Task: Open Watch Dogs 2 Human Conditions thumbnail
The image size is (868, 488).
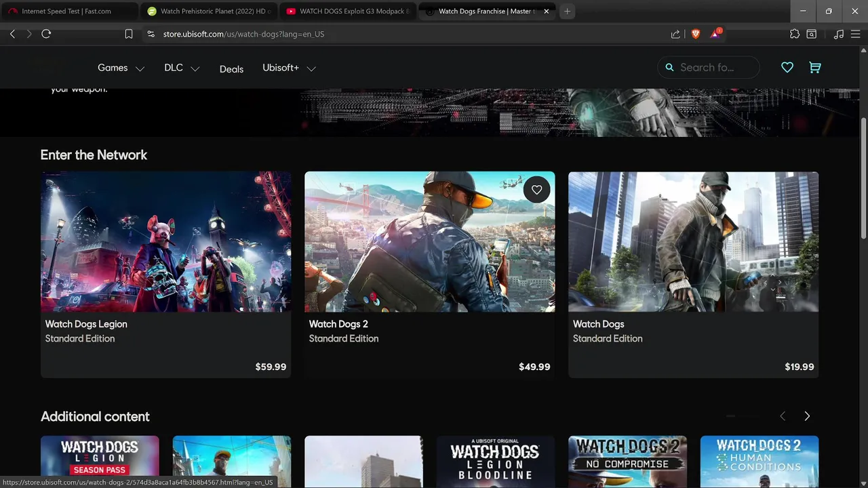Action: click(759, 462)
